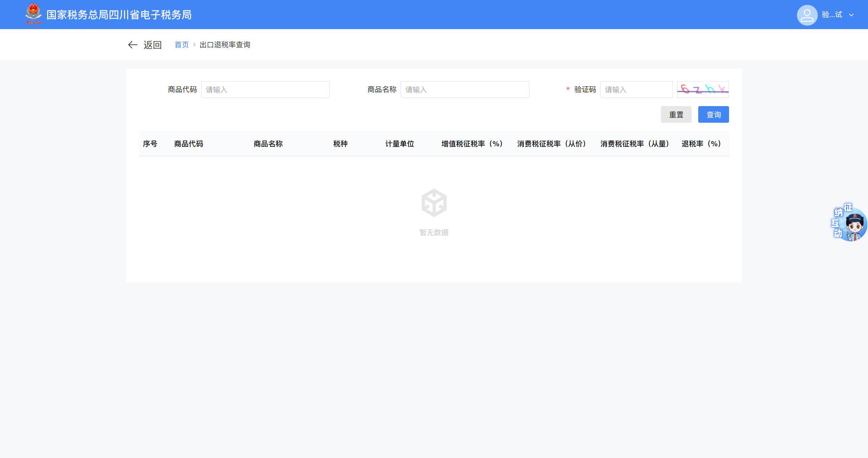The image size is (868, 458).
Task: Click the 商品名称 column header
Action: pyautogui.click(x=268, y=144)
